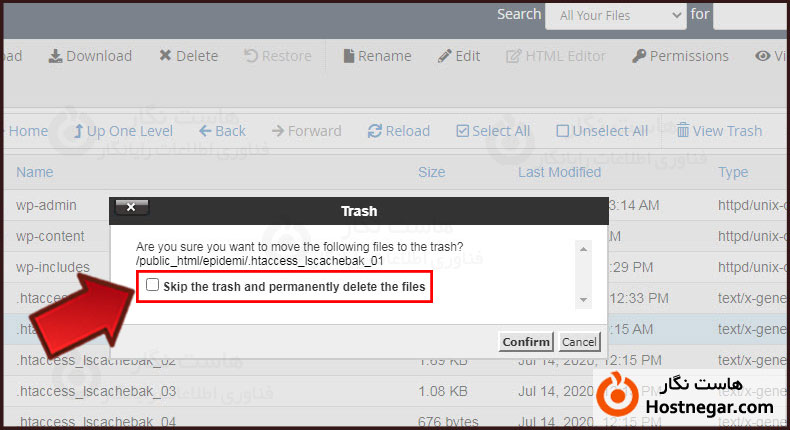Open the All Your Files search dropdown
Image resolution: width=790 pixels, height=430 pixels.
pyautogui.click(x=615, y=16)
